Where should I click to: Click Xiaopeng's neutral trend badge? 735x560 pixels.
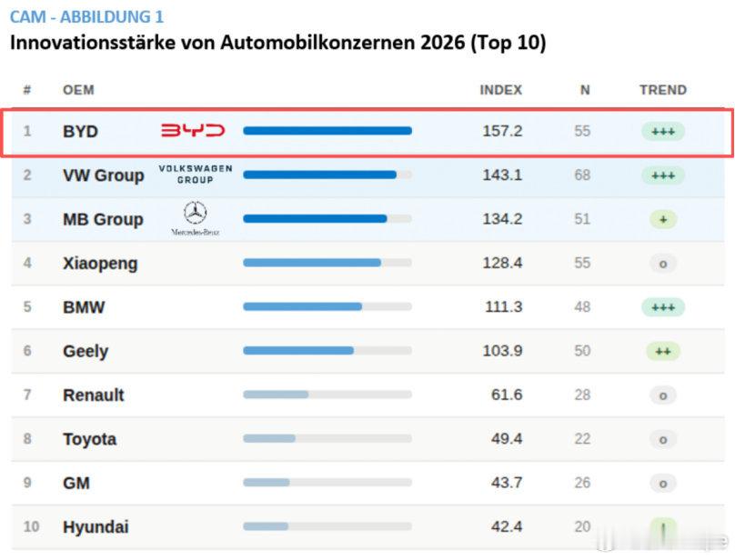663,264
